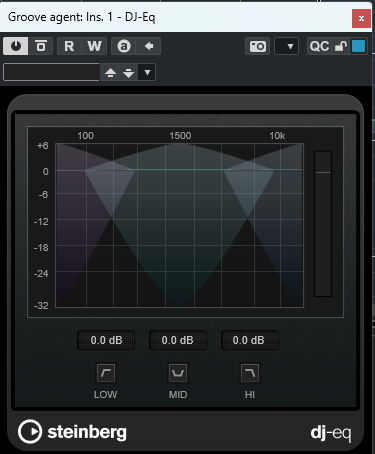The width and height of the screenshot is (375, 454).
Task: Click the copy A to B arrow
Action: (x=149, y=46)
